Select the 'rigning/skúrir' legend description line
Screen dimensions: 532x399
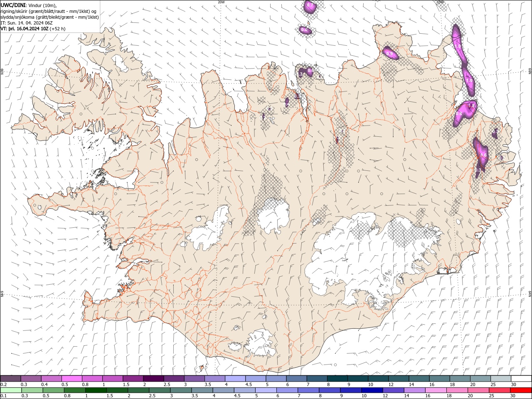(48, 11)
